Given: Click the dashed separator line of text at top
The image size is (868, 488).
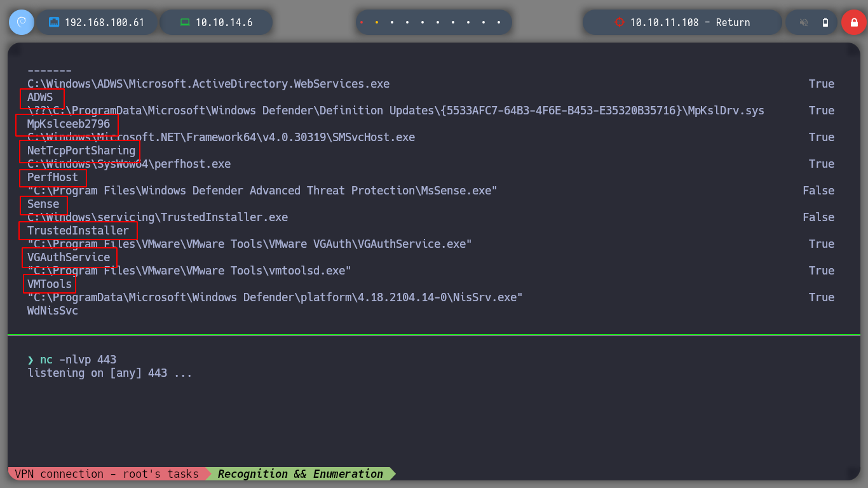Looking at the screenshot, I should [x=50, y=71].
